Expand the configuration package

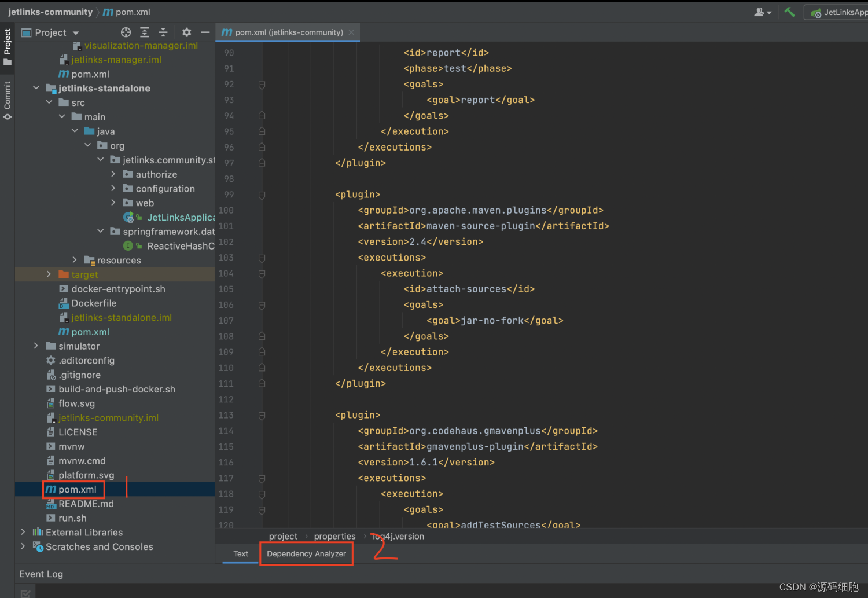tap(113, 189)
